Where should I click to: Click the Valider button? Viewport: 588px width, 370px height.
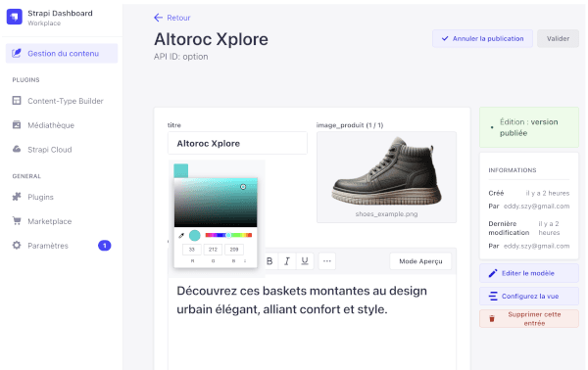(558, 38)
